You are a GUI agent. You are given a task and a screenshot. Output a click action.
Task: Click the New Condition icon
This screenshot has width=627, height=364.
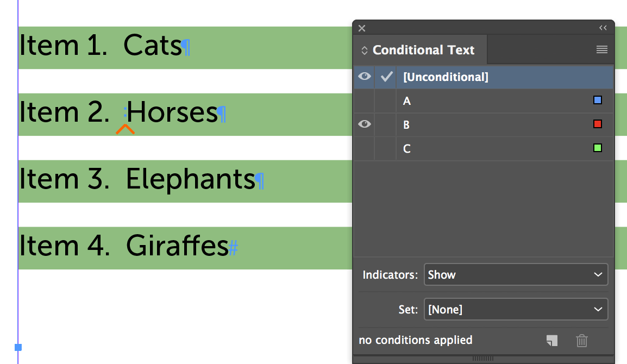click(x=552, y=341)
